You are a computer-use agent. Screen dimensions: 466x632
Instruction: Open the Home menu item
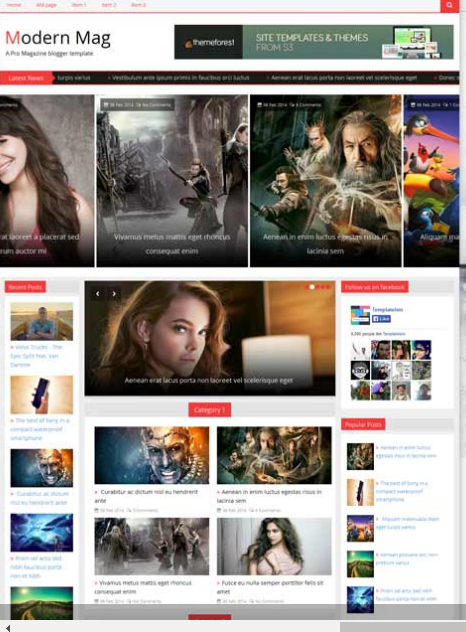click(14, 5)
